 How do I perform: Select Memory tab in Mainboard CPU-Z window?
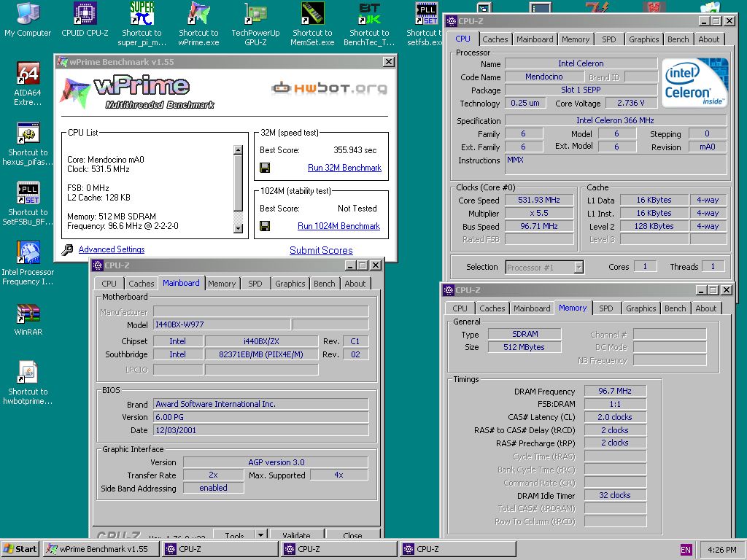[222, 284]
